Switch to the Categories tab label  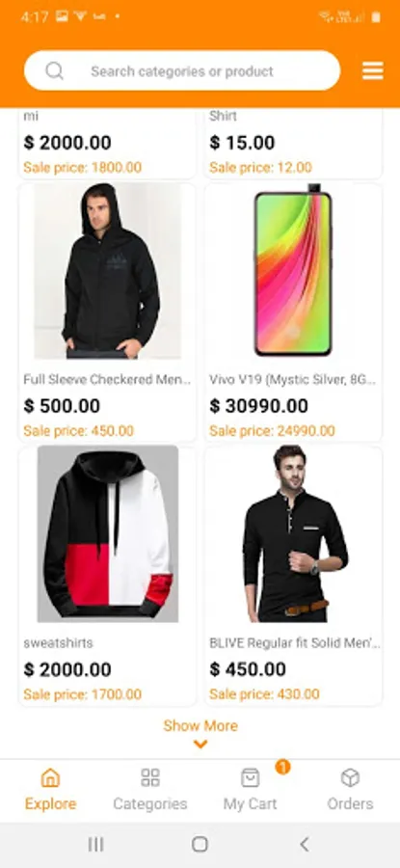[150, 803]
